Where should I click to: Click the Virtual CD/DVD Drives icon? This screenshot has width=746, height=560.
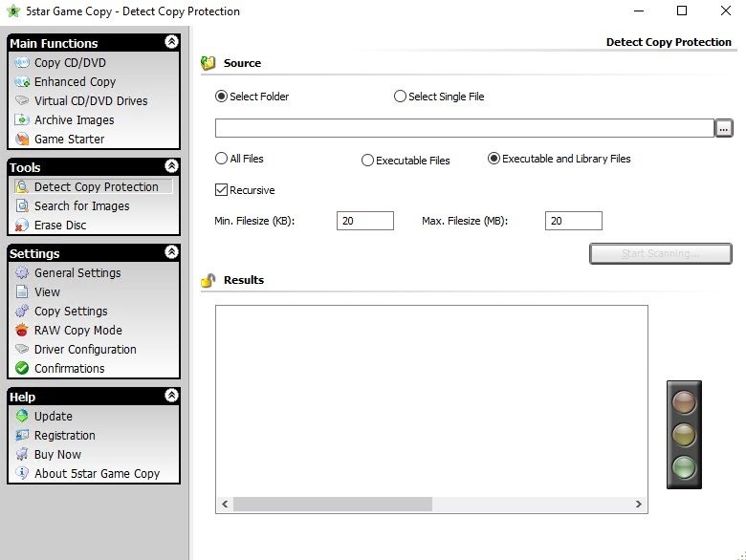click(x=22, y=100)
